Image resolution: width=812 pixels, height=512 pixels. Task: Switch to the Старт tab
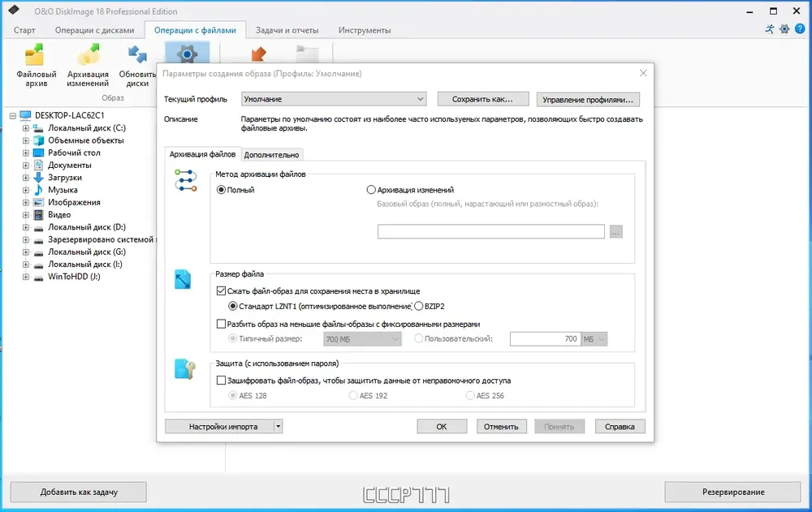click(24, 30)
